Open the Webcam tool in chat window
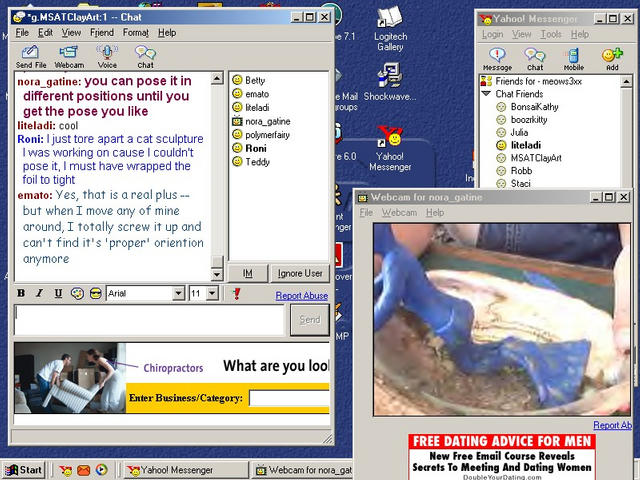 (69, 57)
